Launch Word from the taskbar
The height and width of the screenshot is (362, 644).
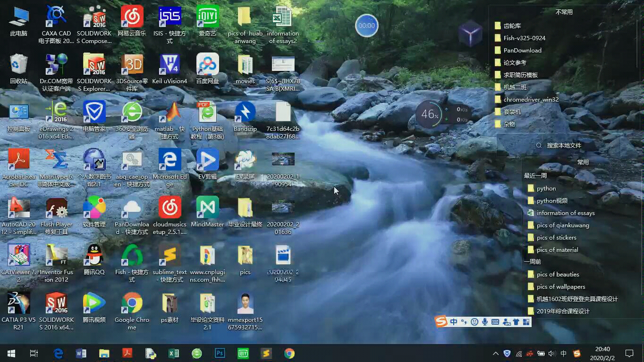pyautogui.click(x=81, y=353)
